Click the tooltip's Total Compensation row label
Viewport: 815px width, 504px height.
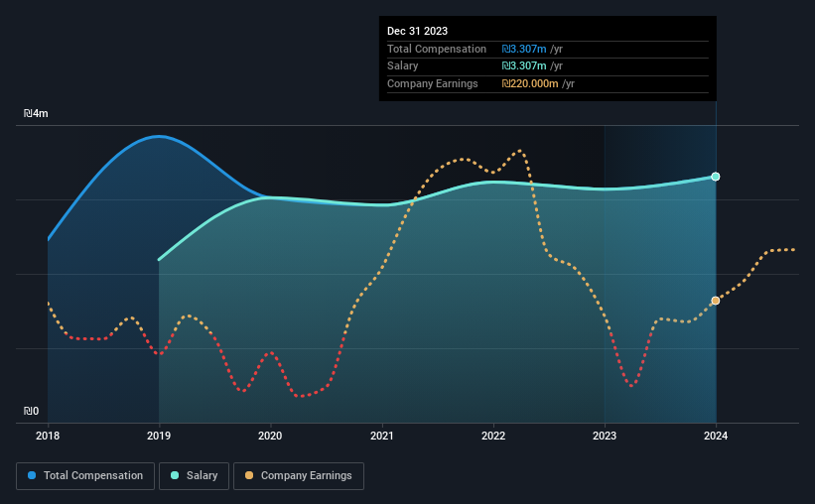[437, 49]
